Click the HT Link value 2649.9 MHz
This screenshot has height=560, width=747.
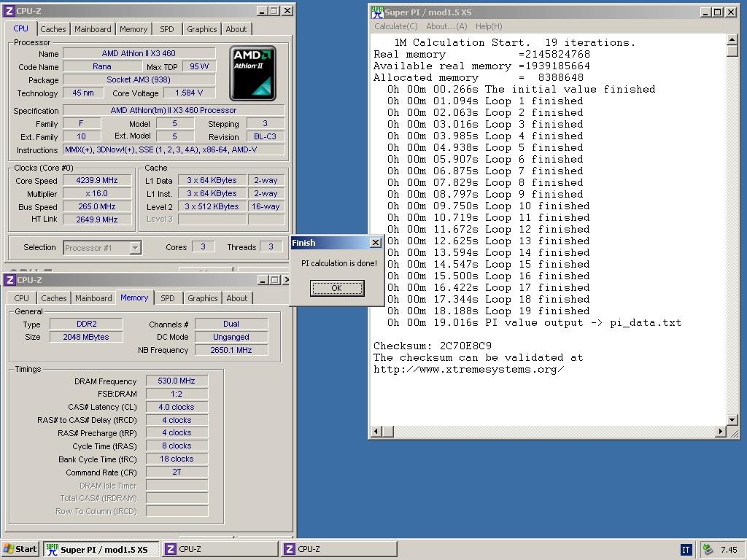point(97,219)
